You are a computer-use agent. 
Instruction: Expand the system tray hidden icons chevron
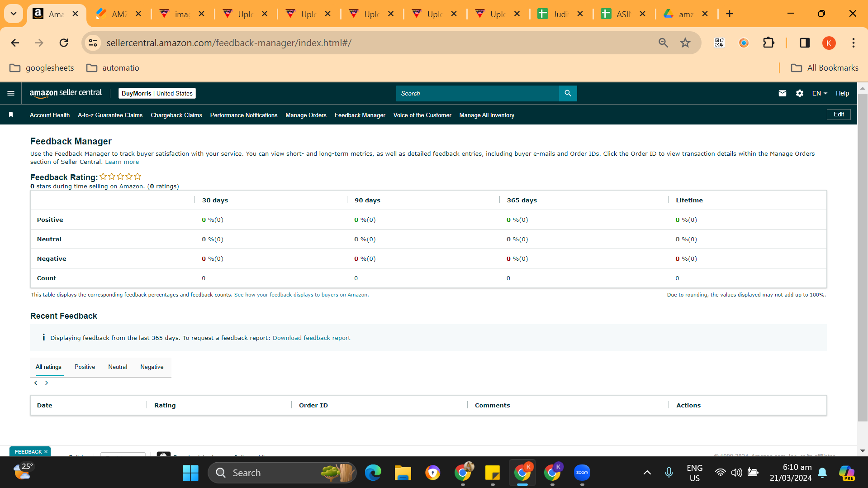click(647, 473)
